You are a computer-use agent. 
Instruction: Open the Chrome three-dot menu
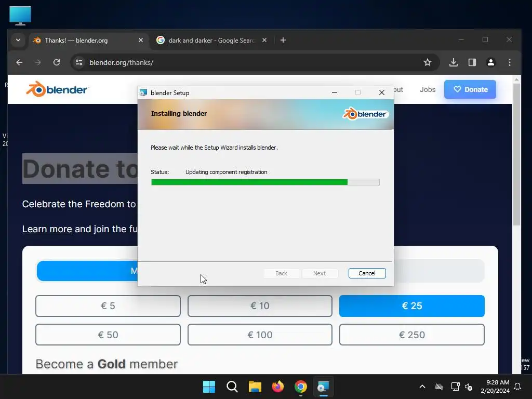click(x=510, y=62)
